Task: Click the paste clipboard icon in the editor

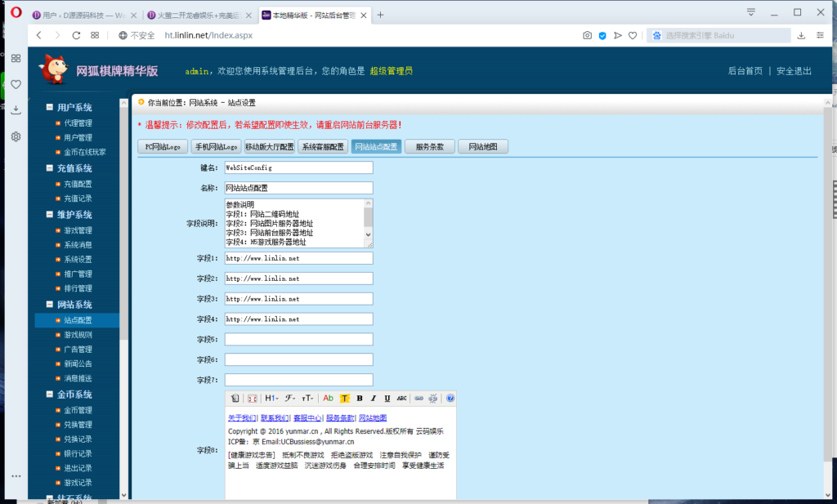Action: point(235,398)
